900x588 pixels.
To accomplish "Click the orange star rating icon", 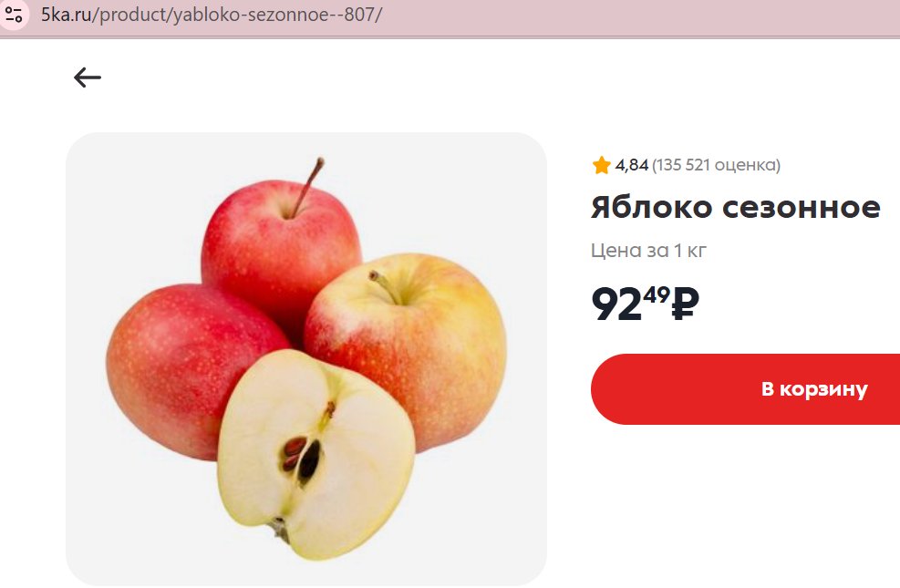I will click(x=602, y=165).
